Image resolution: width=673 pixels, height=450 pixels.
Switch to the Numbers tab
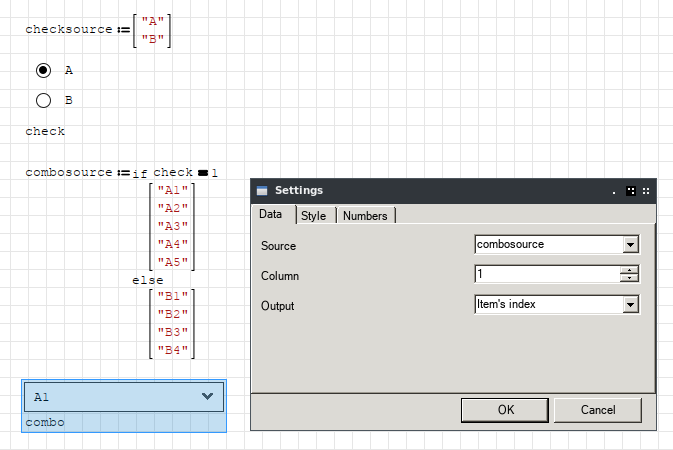point(365,215)
